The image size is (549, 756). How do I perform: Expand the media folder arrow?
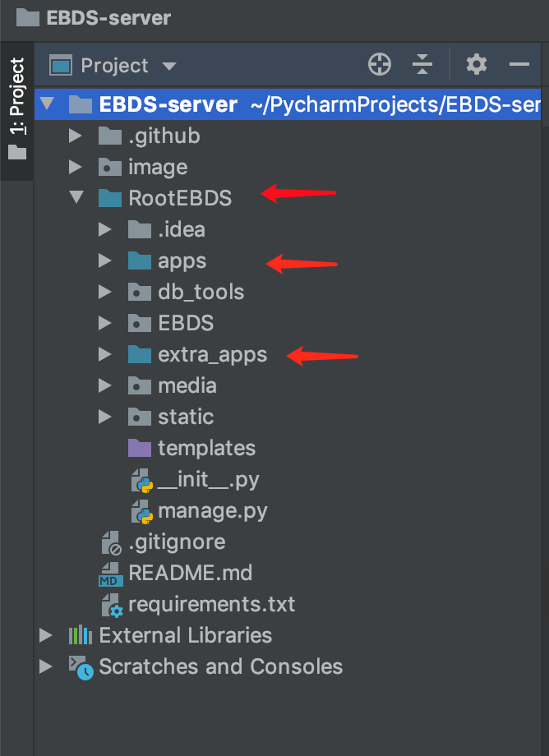tap(104, 385)
